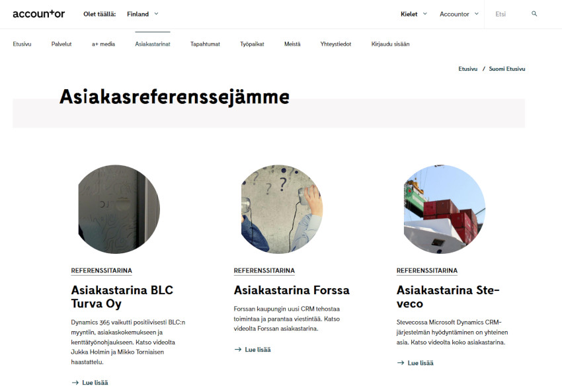This screenshot has height=392, width=562.
Task: Expand the Kielet language dropdown
Action: point(414,14)
